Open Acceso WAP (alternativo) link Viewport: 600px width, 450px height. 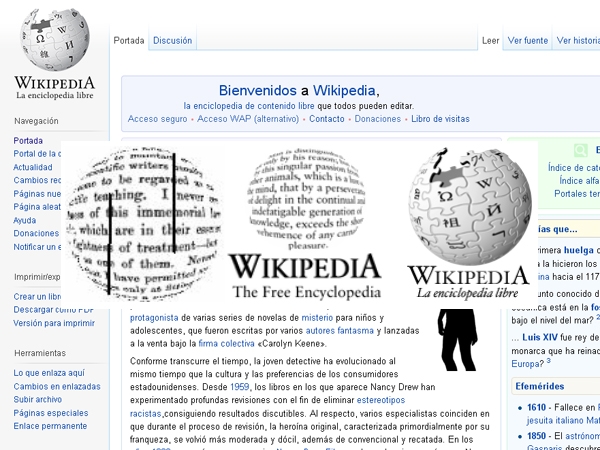pyautogui.click(x=248, y=119)
